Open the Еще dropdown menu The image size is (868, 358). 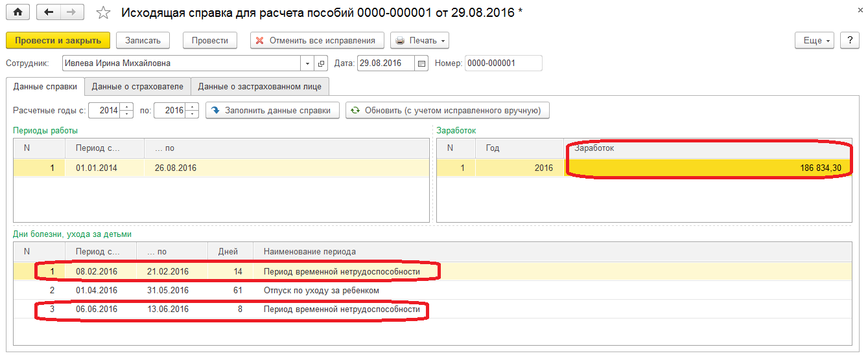pos(815,40)
